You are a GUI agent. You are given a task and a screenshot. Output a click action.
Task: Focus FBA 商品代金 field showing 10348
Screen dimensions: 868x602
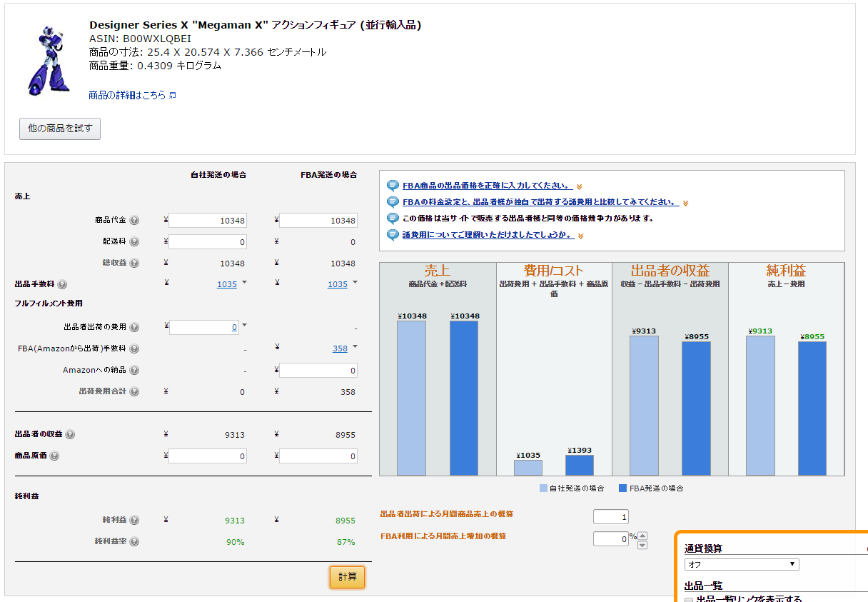318,221
